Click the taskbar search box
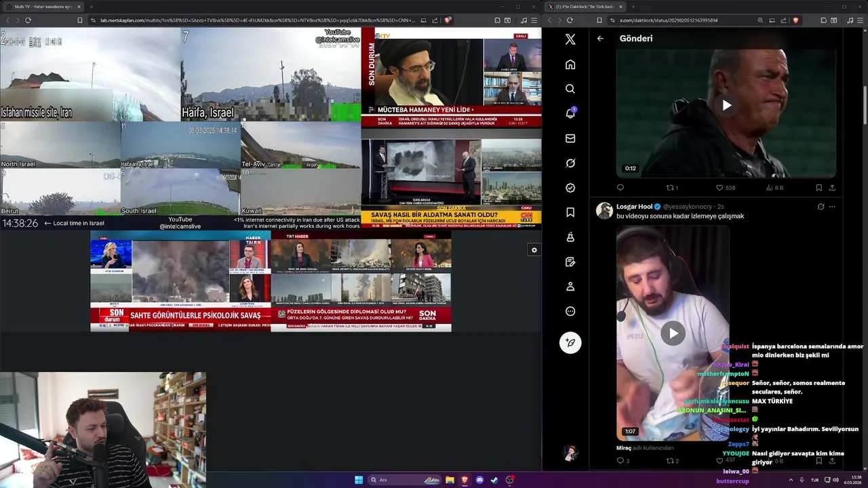This screenshot has width=868, height=488. pos(405,480)
